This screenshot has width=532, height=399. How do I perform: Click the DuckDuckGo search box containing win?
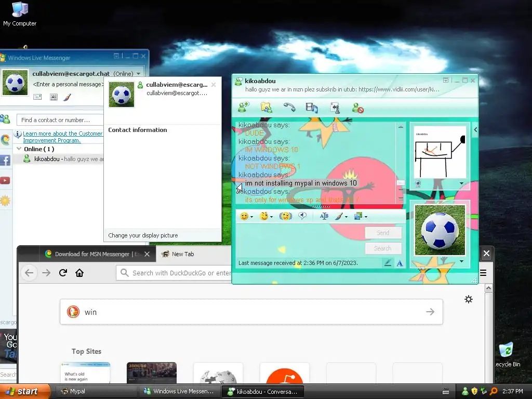(251, 312)
